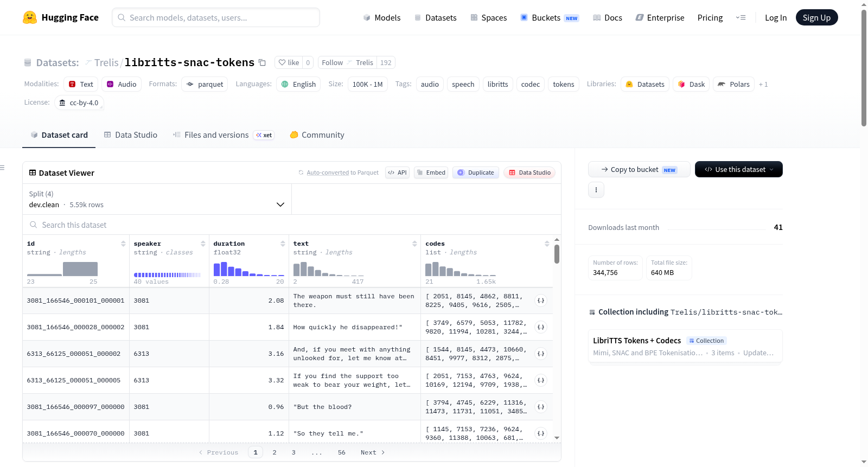This screenshot has height=467, width=868.
Task: Expand JSON braces icon for row 3081_166546_000070_000000
Action: 541,433
